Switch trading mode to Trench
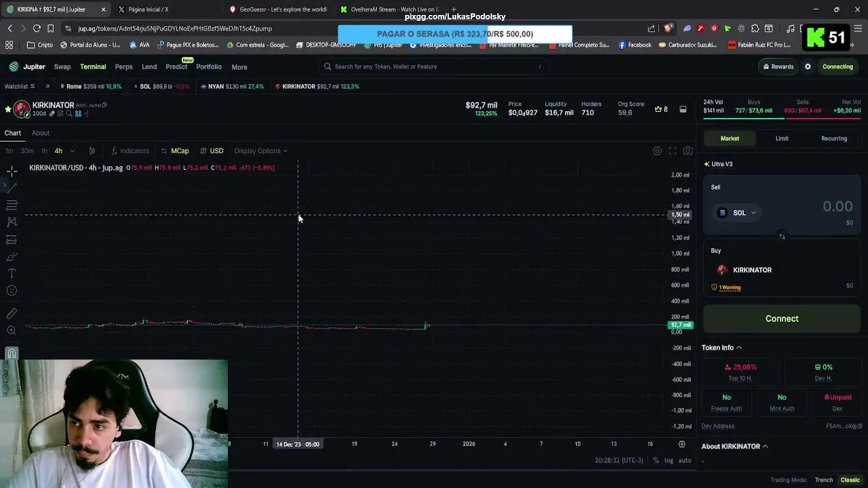The image size is (868, 488). pyautogui.click(x=824, y=480)
